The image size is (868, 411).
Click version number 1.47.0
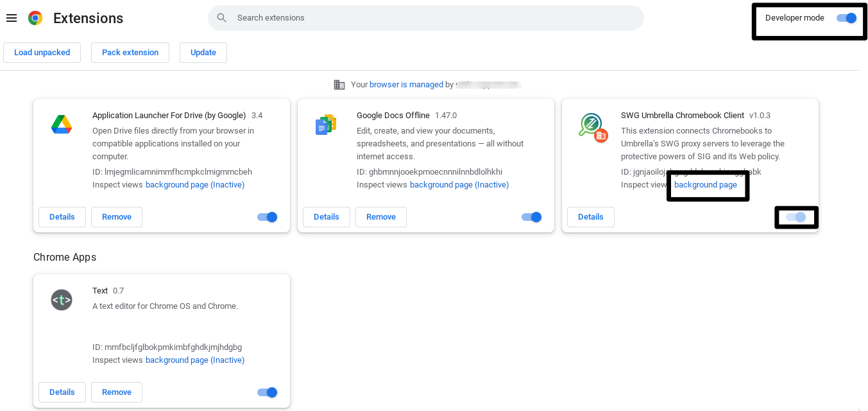coord(446,116)
